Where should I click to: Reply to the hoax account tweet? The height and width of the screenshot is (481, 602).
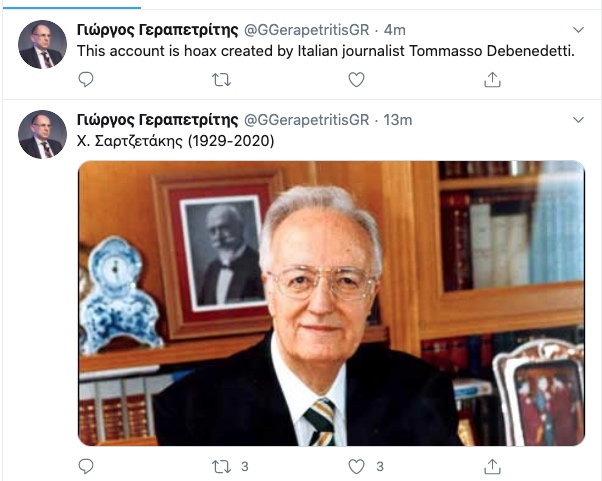click(86, 79)
